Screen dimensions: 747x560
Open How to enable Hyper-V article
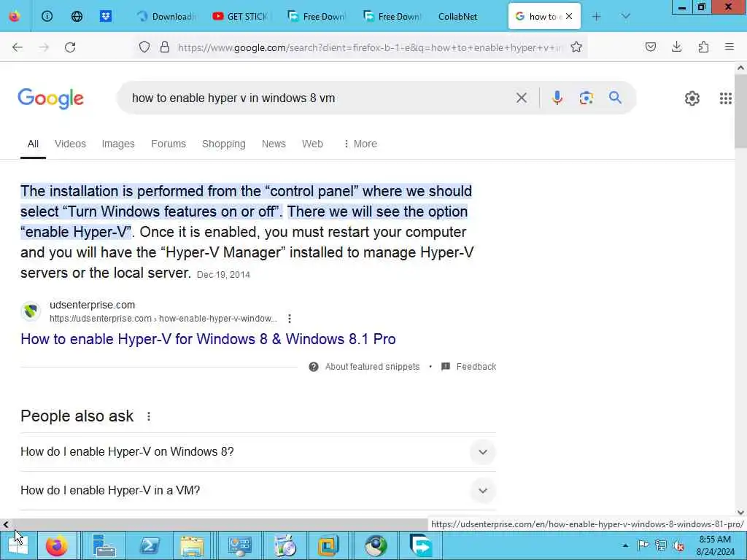pos(208,339)
